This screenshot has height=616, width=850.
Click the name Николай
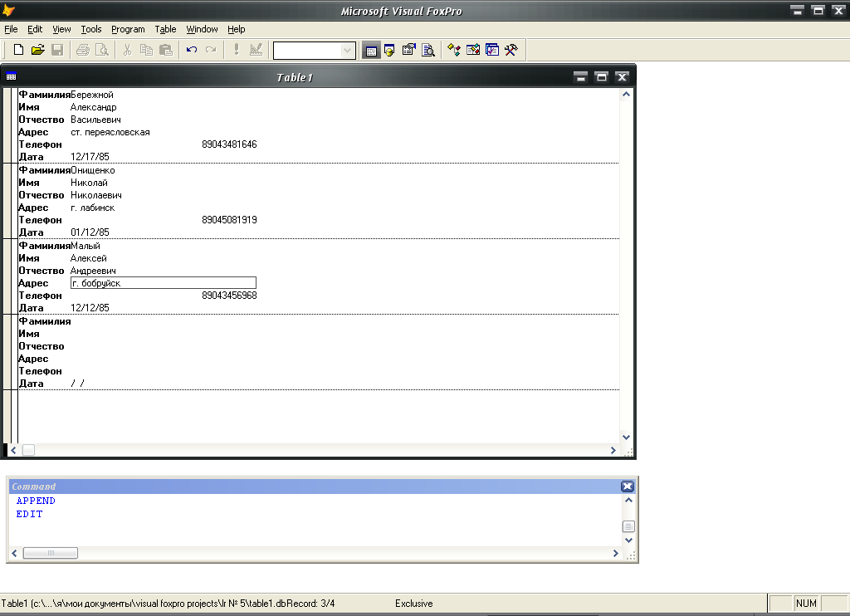(89, 183)
